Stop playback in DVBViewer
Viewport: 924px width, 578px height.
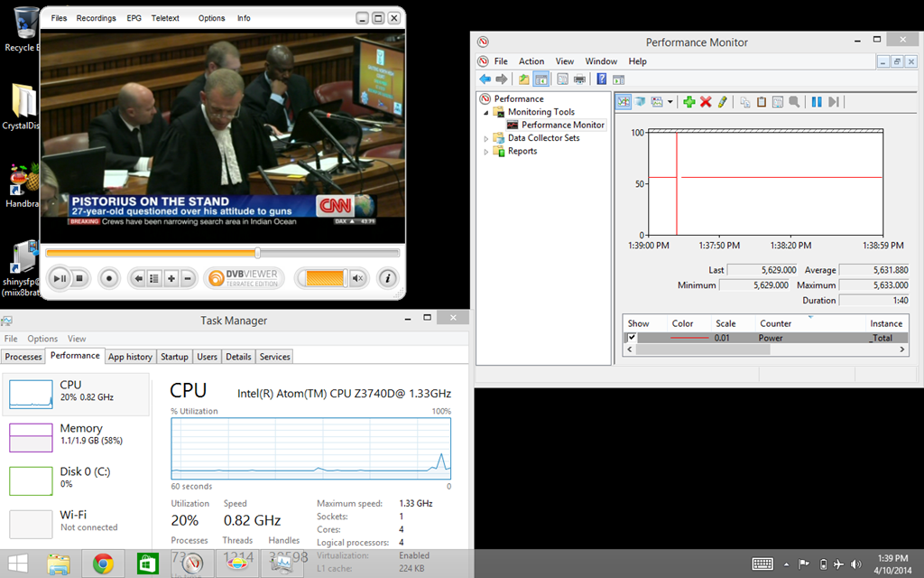pos(79,278)
